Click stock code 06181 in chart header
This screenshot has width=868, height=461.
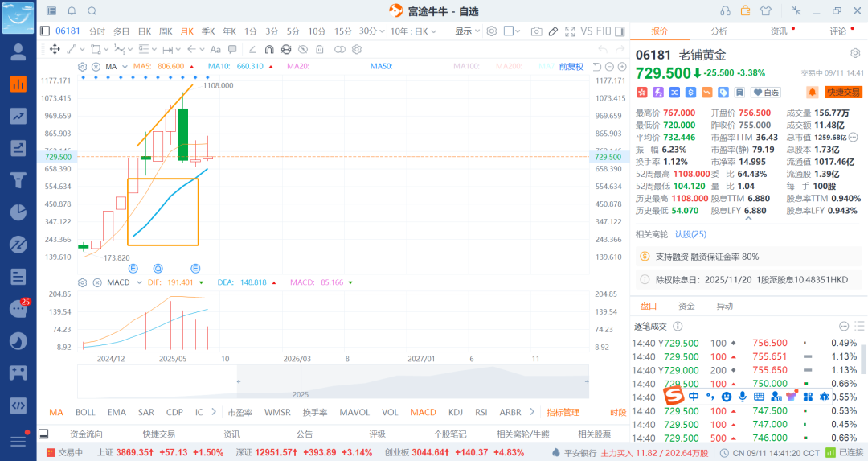68,31
